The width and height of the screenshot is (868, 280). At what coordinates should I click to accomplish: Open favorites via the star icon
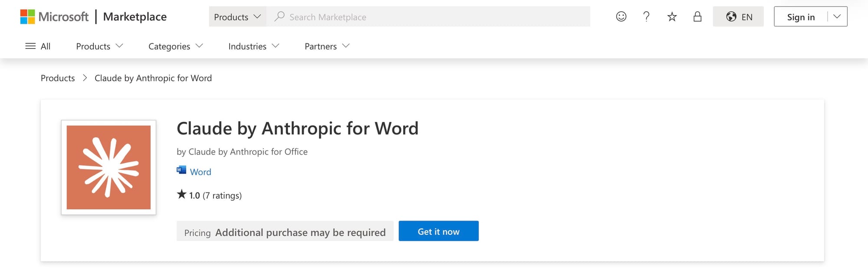(672, 17)
